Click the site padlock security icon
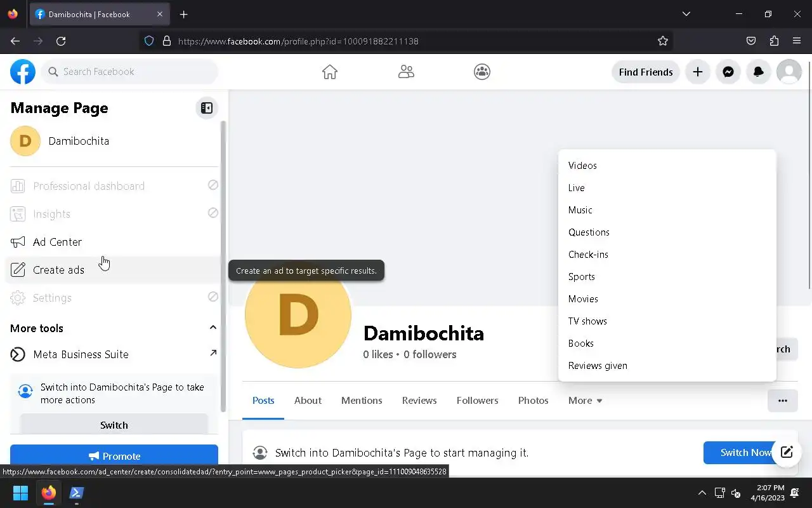The width and height of the screenshot is (812, 508). click(167, 41)
